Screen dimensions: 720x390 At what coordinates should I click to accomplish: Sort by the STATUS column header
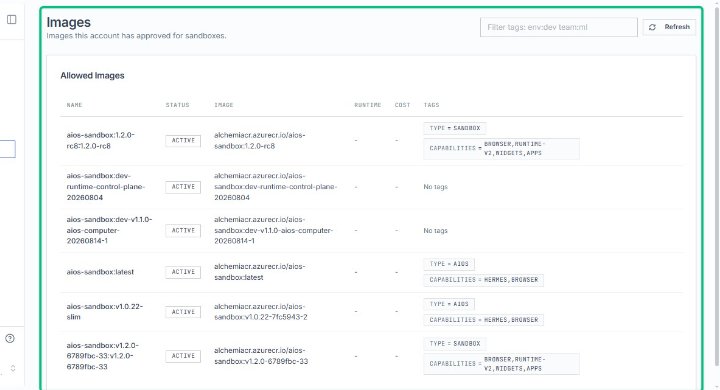coord(177,105)
